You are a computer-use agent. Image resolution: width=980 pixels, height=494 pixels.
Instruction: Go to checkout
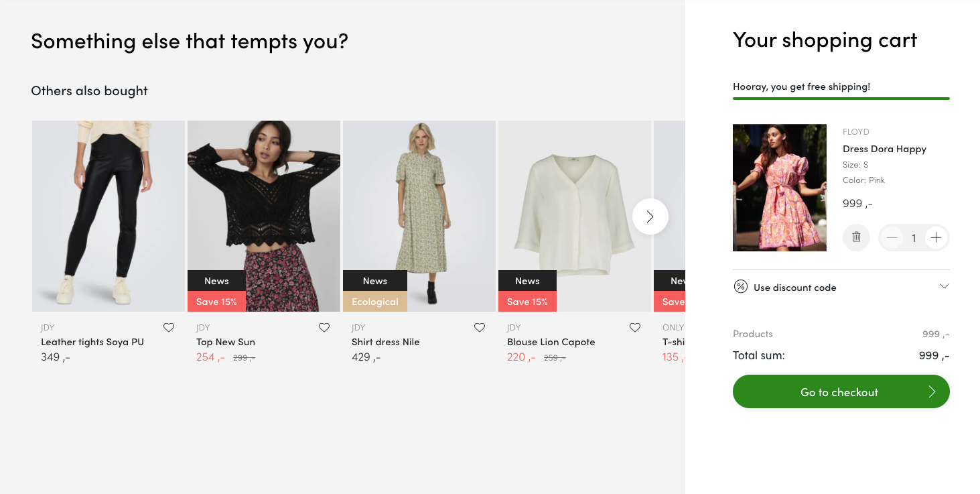pos(841,391)
